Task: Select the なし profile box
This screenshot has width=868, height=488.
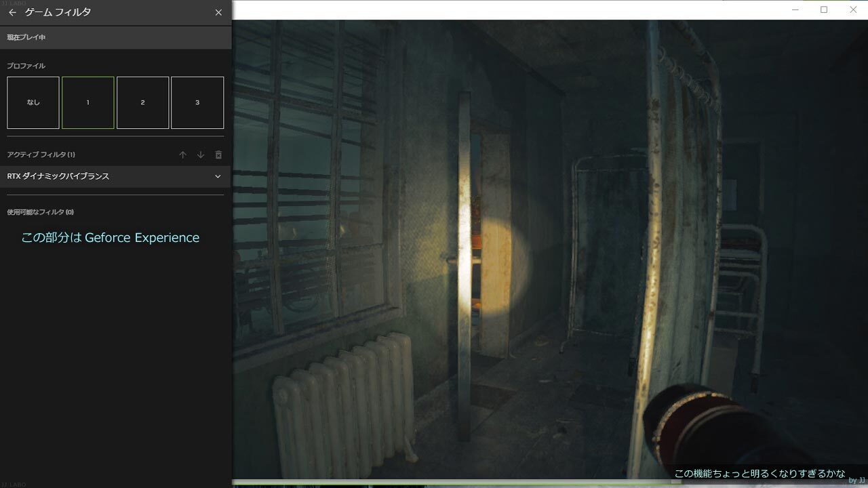Action: 33,102
